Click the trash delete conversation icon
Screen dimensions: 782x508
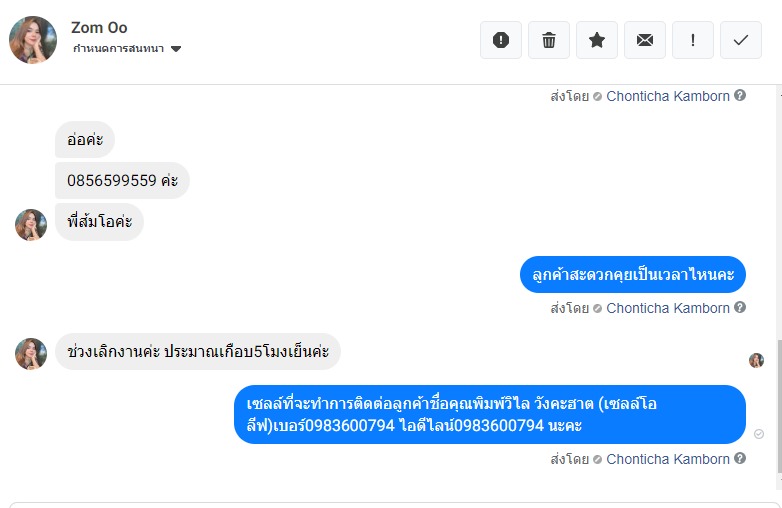(x=549, y=40)
